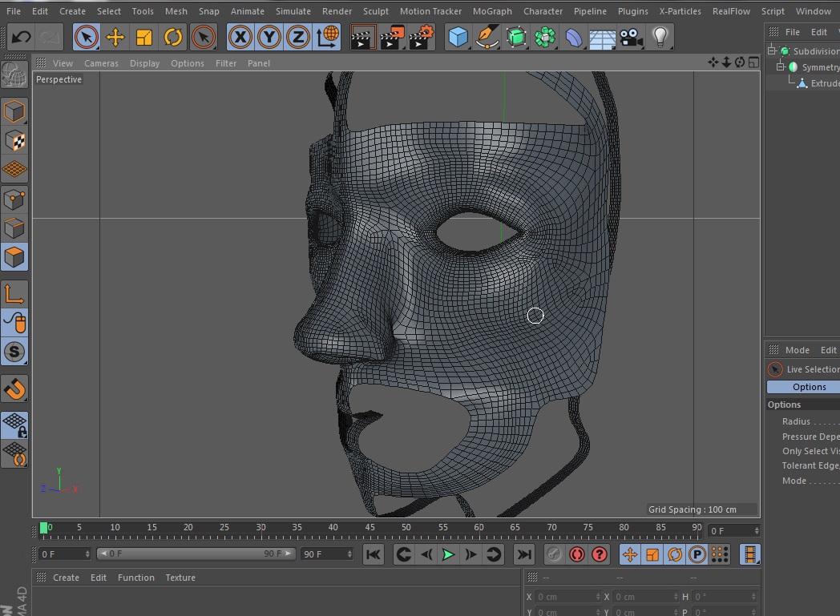The height and width of the screenshot is (616, 840).
Task: Click Record Active Objects button
Action: click(x=555, y=554)
